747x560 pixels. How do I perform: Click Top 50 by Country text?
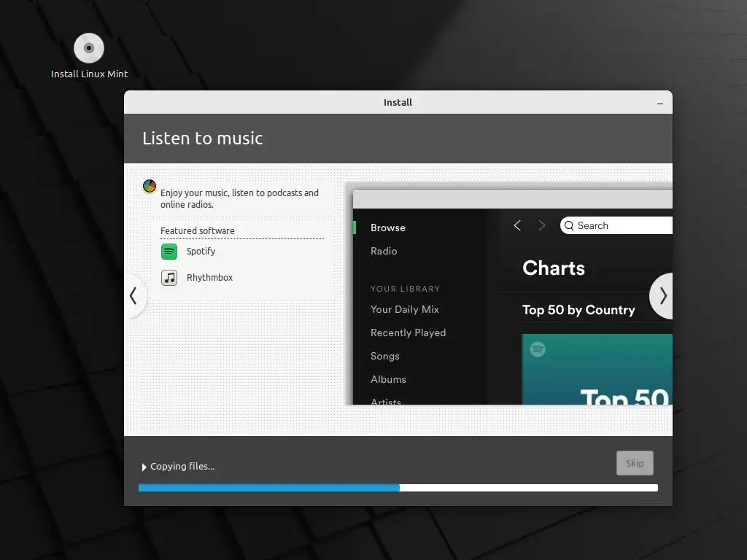click(578, 310)
